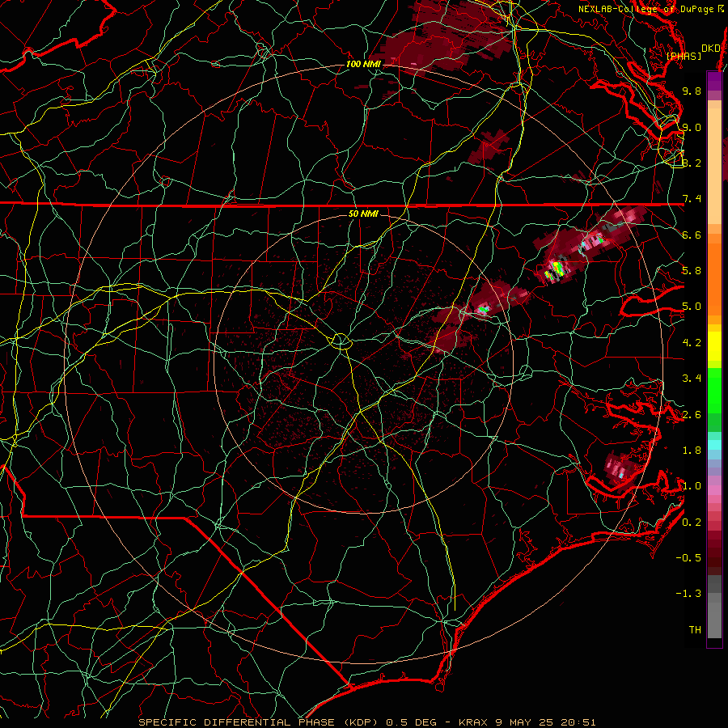Click the [PHAS] label above the color scale

pyautogui.click(x=684, y=56)
